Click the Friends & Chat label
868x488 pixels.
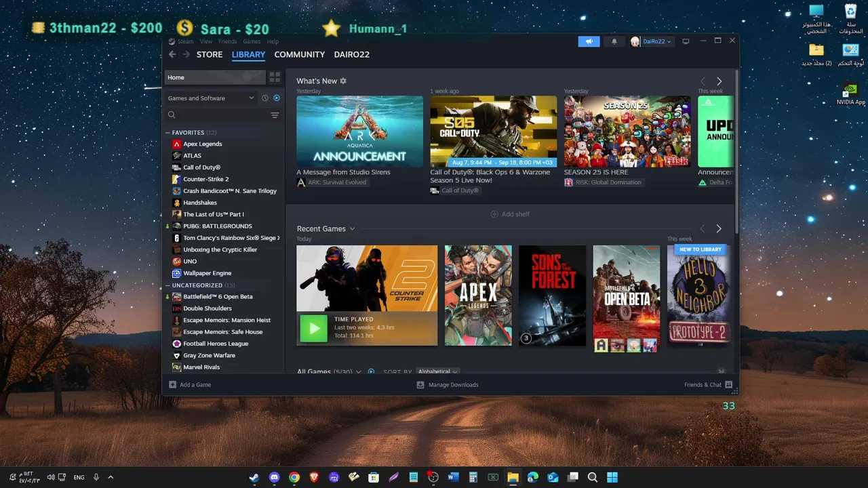[703, 384]
